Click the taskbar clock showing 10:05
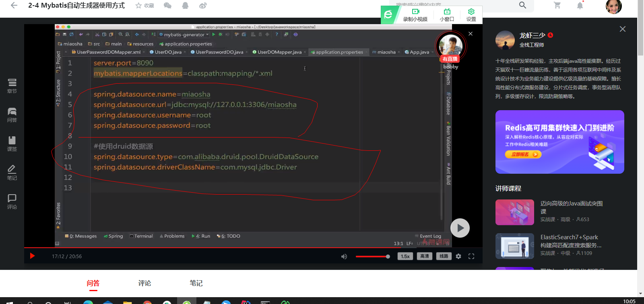The image size is (644, 304). 629,301
